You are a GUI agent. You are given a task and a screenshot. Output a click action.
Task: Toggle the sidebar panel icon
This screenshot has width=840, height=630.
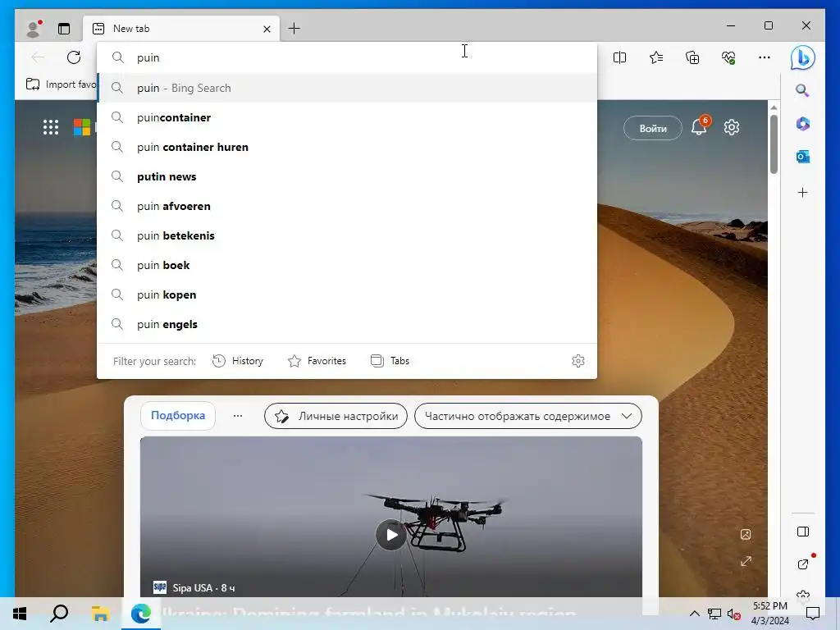(802, 532)
